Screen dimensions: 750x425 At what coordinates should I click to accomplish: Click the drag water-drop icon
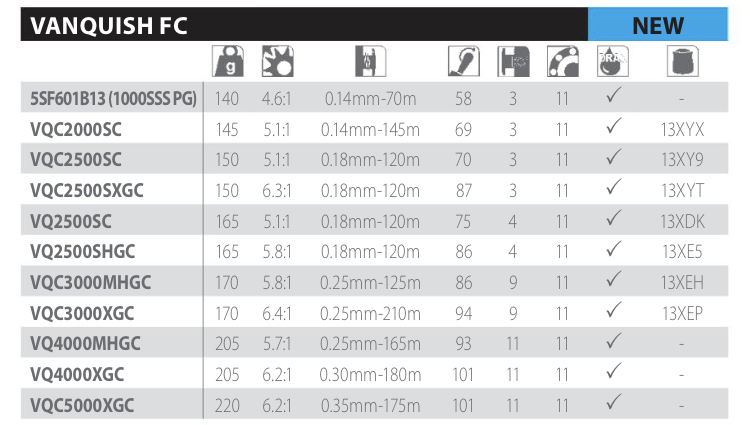pyautogui.click(x=612, y=62)
